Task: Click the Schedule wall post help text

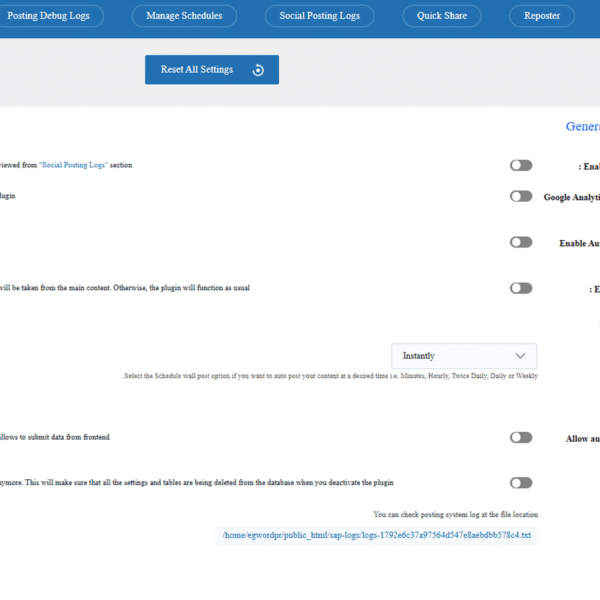Action: click(330, 376)
